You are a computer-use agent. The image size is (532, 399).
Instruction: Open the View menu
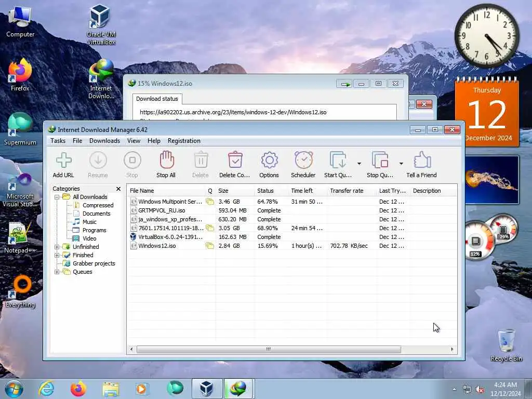pos(134,141)
